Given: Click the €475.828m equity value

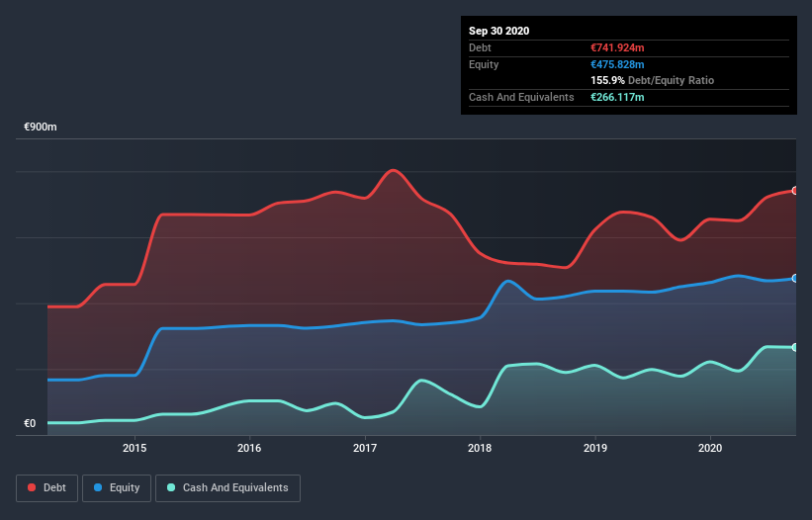Looking at the screenshot, I should coord(617,64).
